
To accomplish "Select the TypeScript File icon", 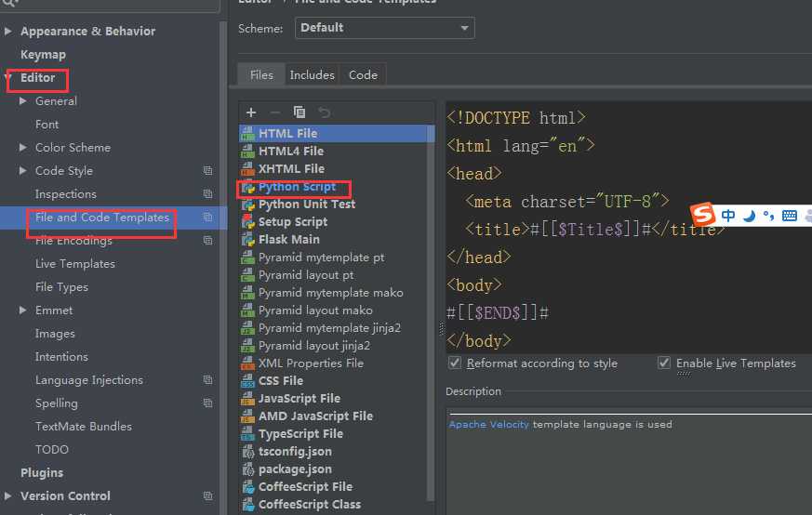I will pos(248,434).
